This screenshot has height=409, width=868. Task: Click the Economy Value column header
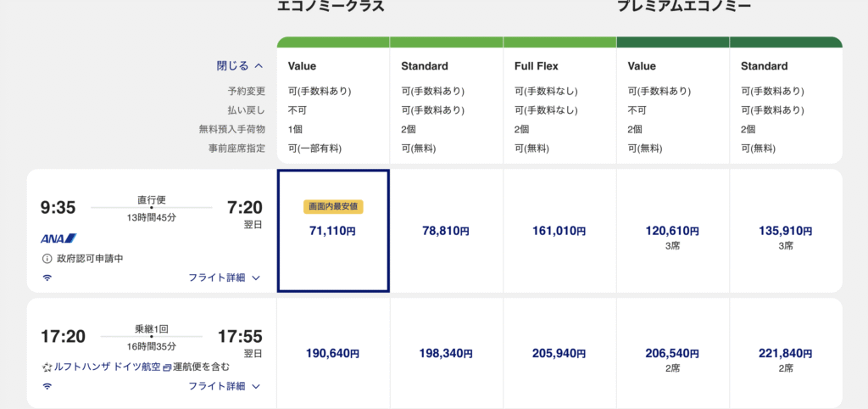click(x=303, y=66)
